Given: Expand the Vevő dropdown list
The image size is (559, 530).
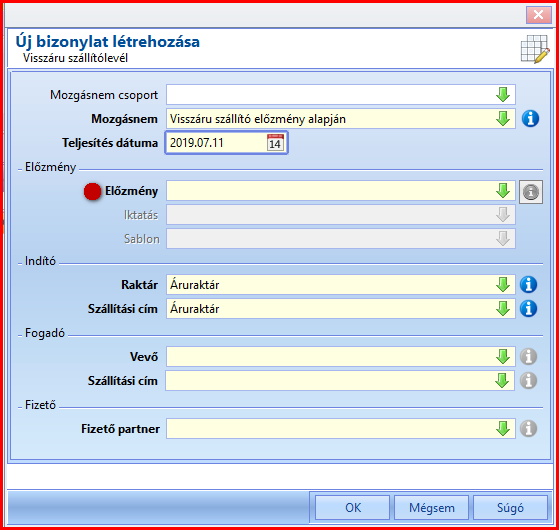Looking at the screenshot, I should [503, 356].
